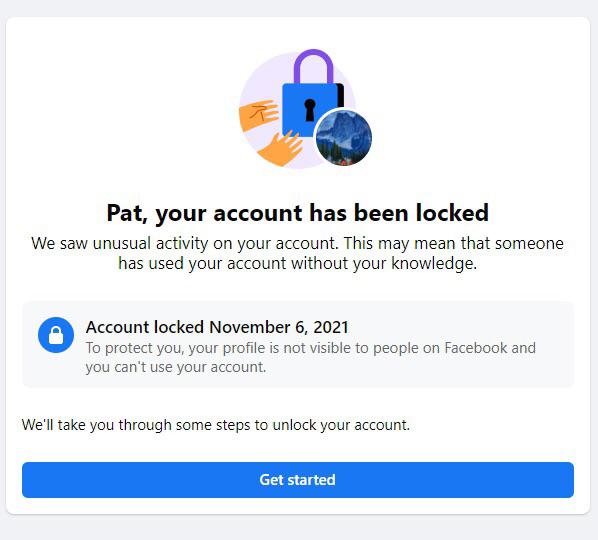The width and height of the screenshot is (598, 540).
Task: Click the 'To protect you' profile visibility text
Action: coord(310,357)
